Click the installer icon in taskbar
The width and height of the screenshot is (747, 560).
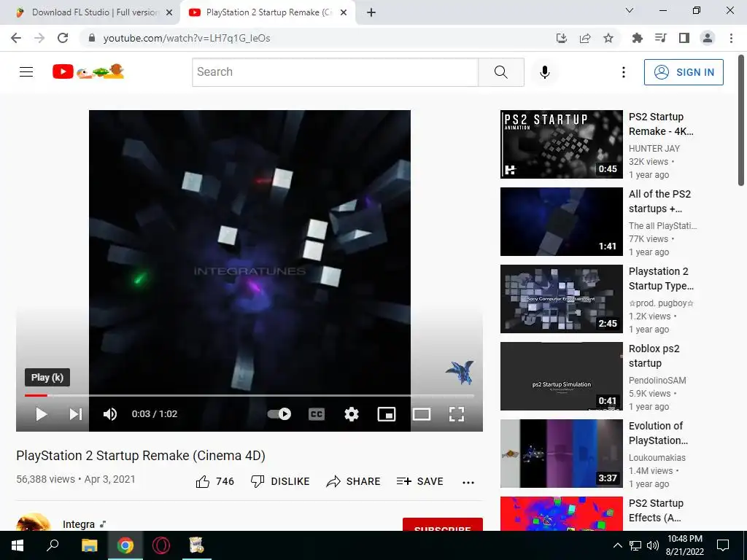tap(196, 545)
